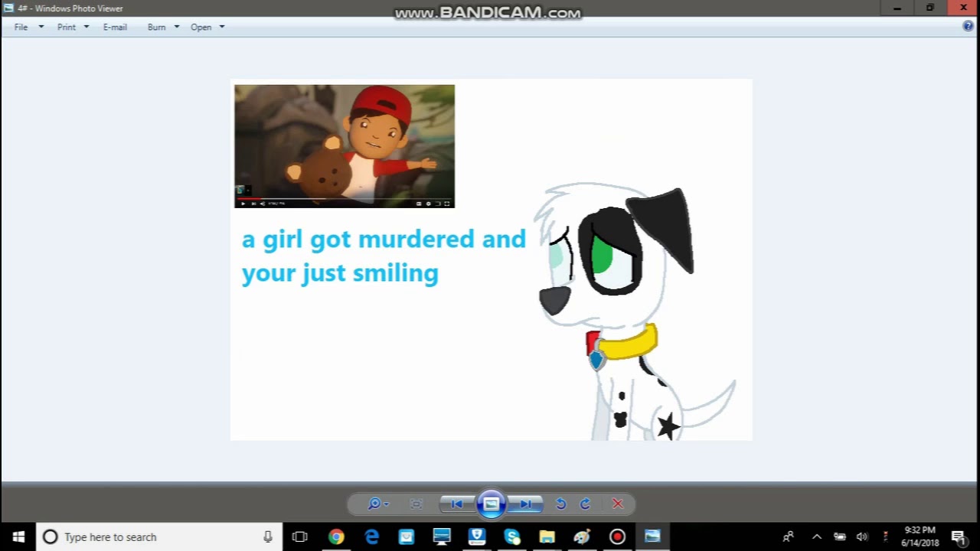Restore down the Photo Viewer window
The height and width of the screenshot is (551, 980).
pyautogui.click(x=929, y=8)
